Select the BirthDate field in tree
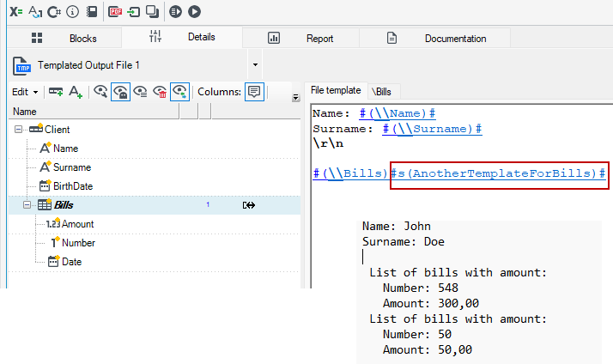Image resolution: width=613 pixels, height=364 pixels. (x=73, y=186)
